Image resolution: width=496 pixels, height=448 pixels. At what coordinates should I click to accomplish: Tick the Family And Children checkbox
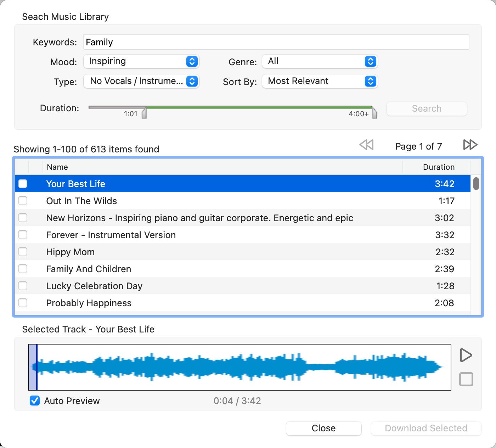(x=23, y=269)
